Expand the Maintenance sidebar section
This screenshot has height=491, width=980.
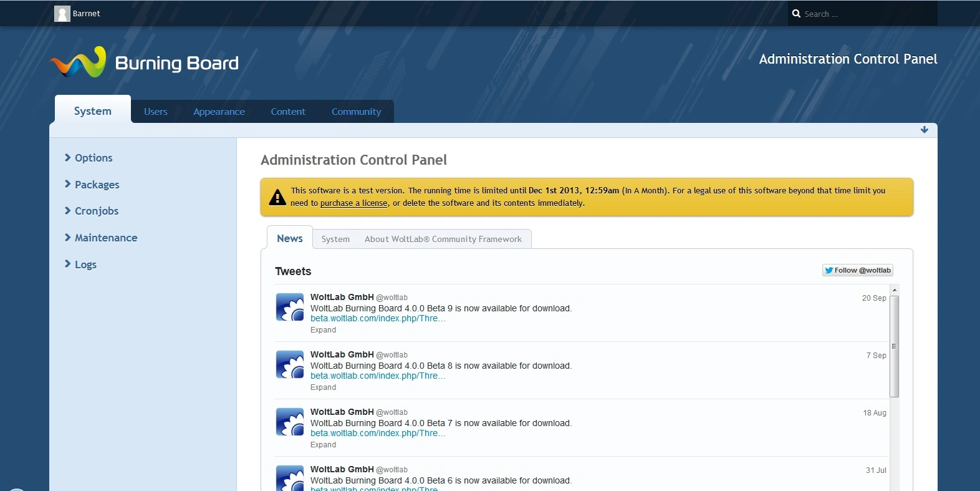101,238
